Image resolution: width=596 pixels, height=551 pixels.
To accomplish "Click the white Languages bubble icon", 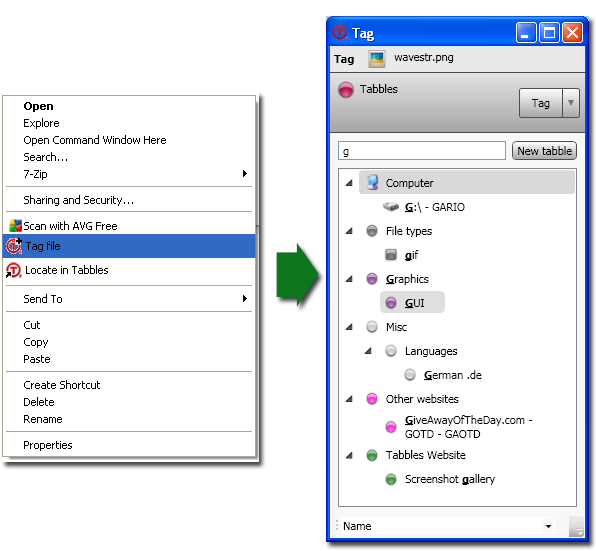I will 391,350.
